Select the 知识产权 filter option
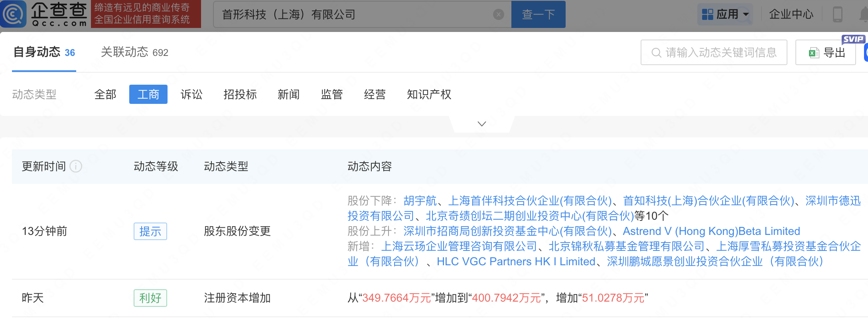This screenshot has height=318, width=868. (x=429, y=95)
